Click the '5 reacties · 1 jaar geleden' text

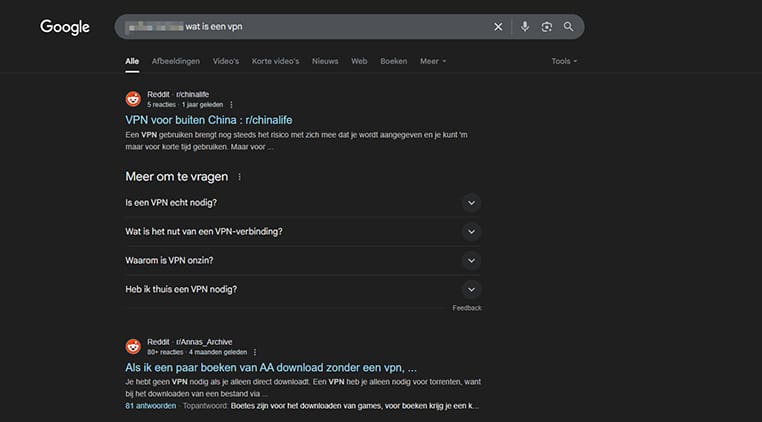pyautogui.click(x=185, y=105)
